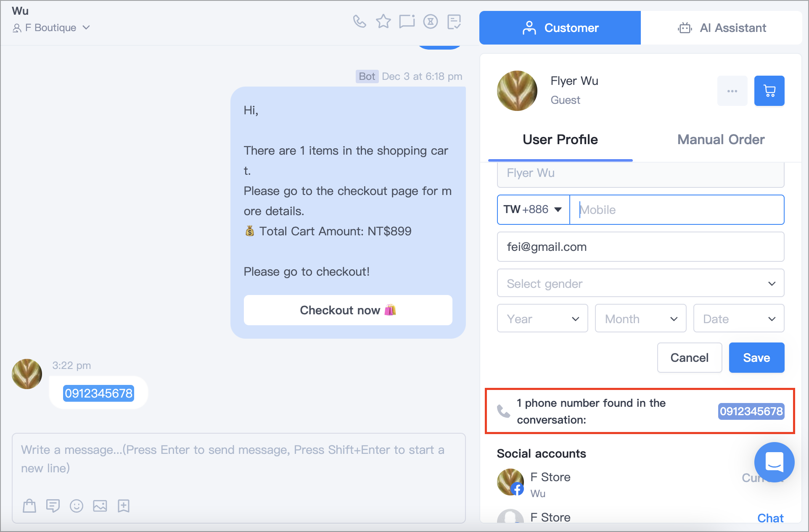Open the TW +886 country code dropdown
This screenshot has width=809, height=532.
tap(533, 209)
